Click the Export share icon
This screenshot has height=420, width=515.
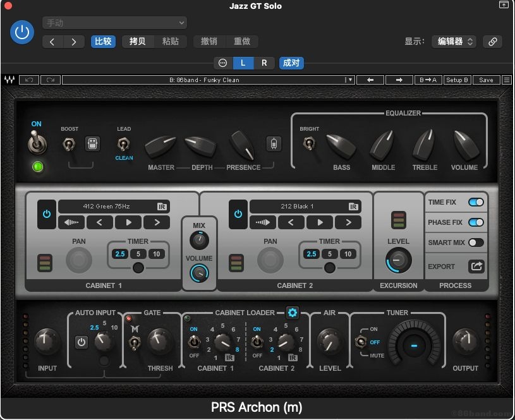pos(476,267)
